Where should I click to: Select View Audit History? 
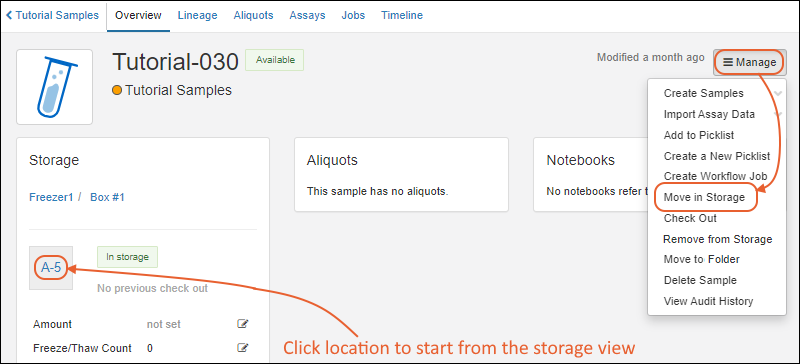[708, 301]
